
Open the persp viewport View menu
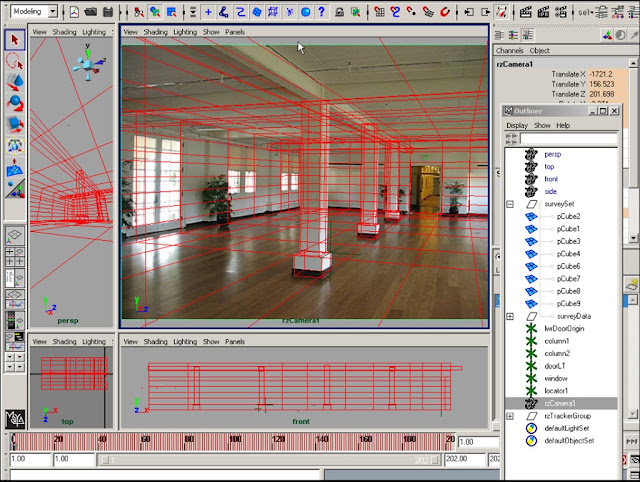(40, 32)
